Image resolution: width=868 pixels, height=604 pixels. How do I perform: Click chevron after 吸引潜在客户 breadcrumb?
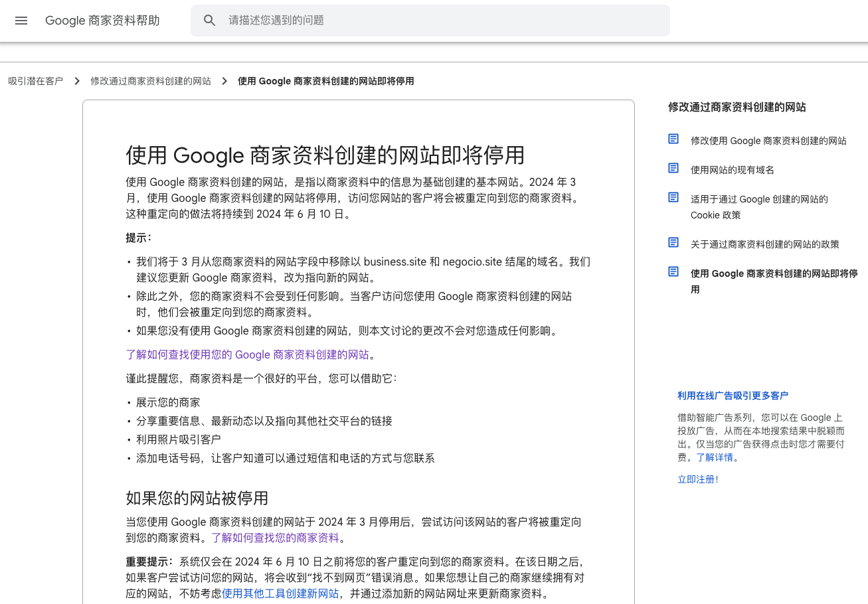[77, 81]
